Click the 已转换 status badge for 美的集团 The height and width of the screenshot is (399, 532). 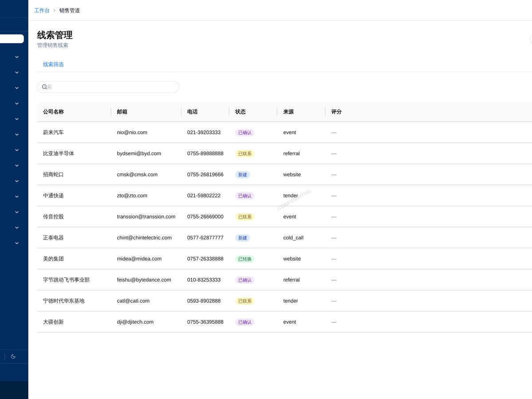pyautogui.click(x=245, y=259)
